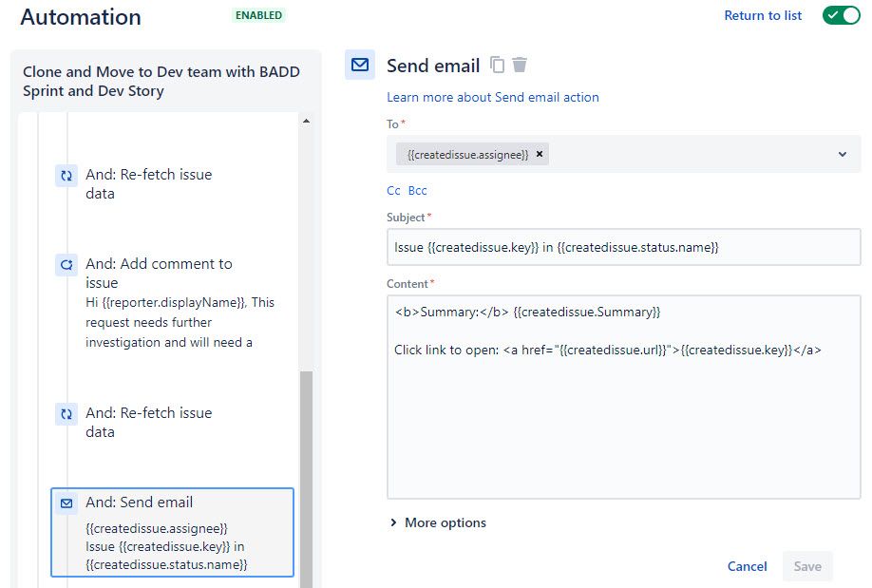Screen dimensions: 872x588
Task: Click the envelope icon beside And: Send email step
Action: (x=65, y=503)
